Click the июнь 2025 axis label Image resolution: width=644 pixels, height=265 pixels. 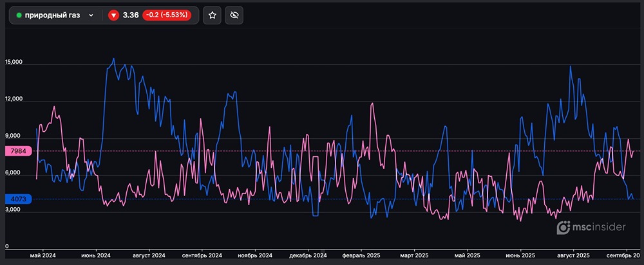tap(520, 255)
